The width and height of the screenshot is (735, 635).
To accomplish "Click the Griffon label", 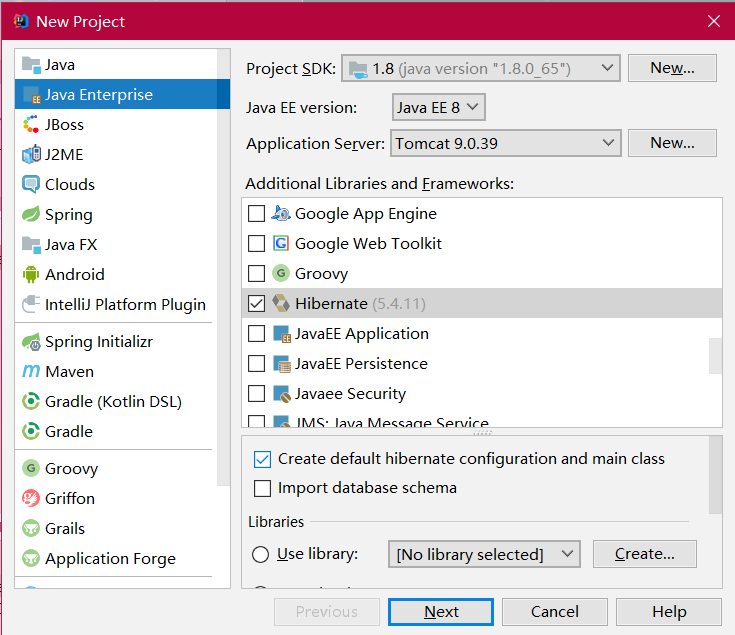I will (70, 499).
